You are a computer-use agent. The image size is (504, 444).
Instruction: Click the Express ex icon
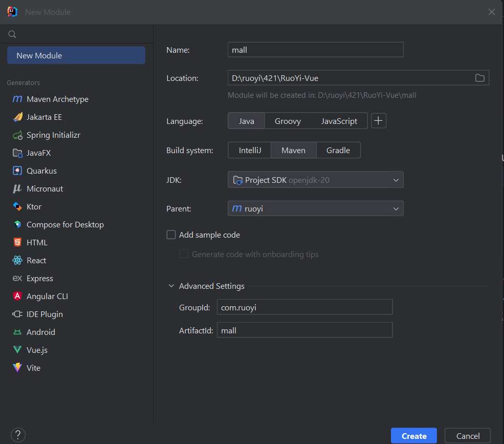tap(17, 278)
